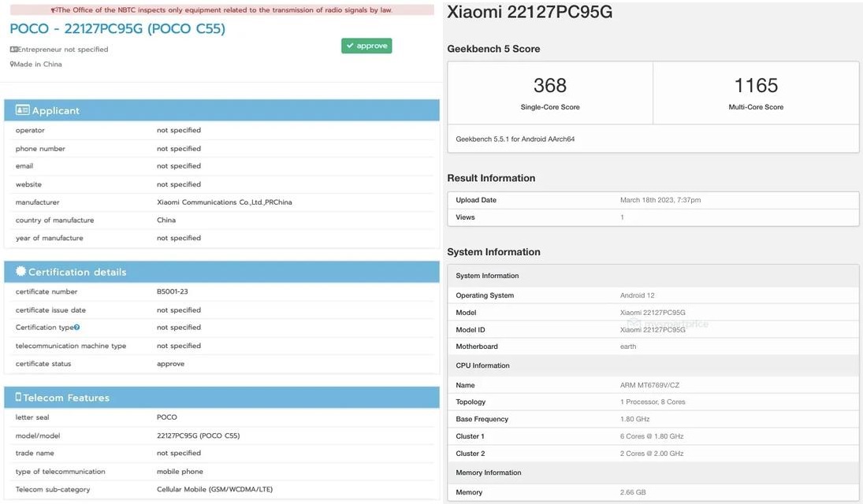
Task: Click the CPU name ARM MT6769V/CZ
Action: (650, 385)
